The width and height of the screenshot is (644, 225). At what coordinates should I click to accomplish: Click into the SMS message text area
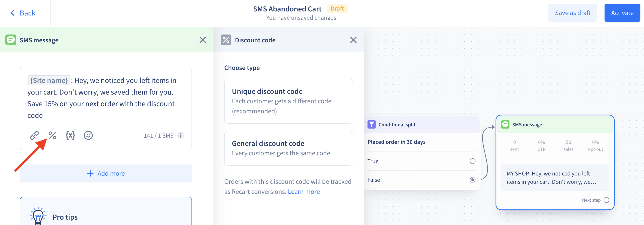106,98
